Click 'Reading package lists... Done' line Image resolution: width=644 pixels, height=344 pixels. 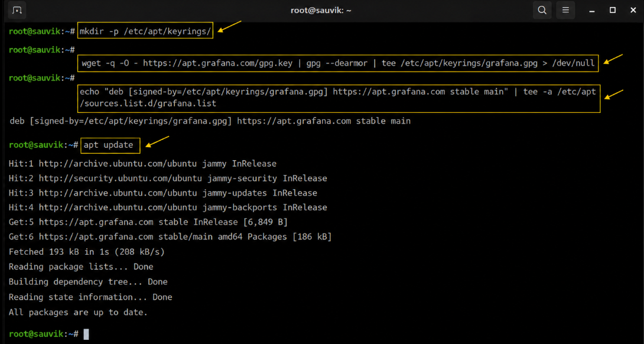[81, 267]
